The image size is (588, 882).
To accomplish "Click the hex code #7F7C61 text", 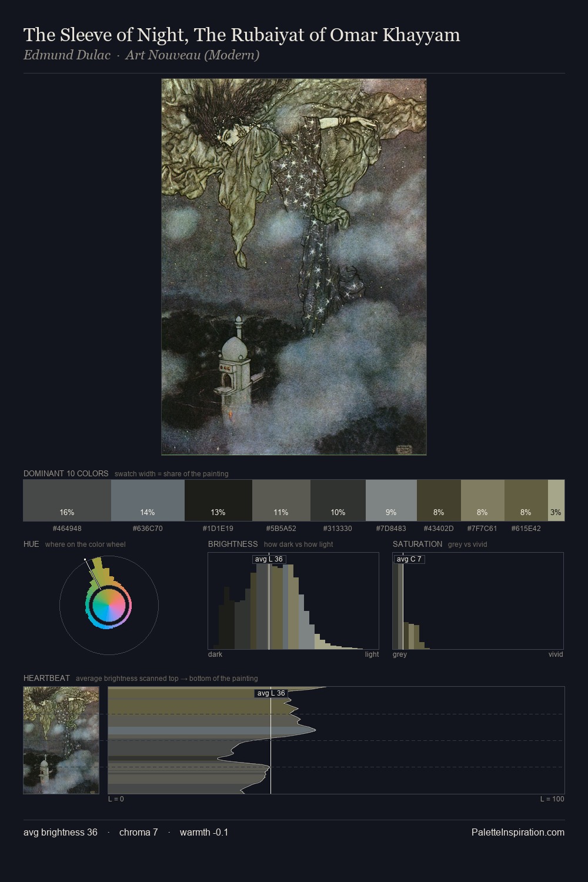I will point(482,529).
